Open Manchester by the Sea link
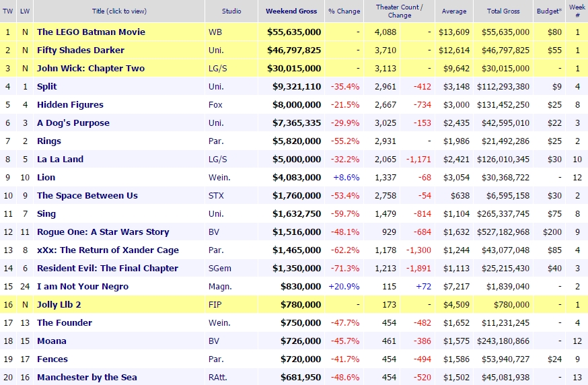Viewport: 588px width, 385px height. [87, 378]
